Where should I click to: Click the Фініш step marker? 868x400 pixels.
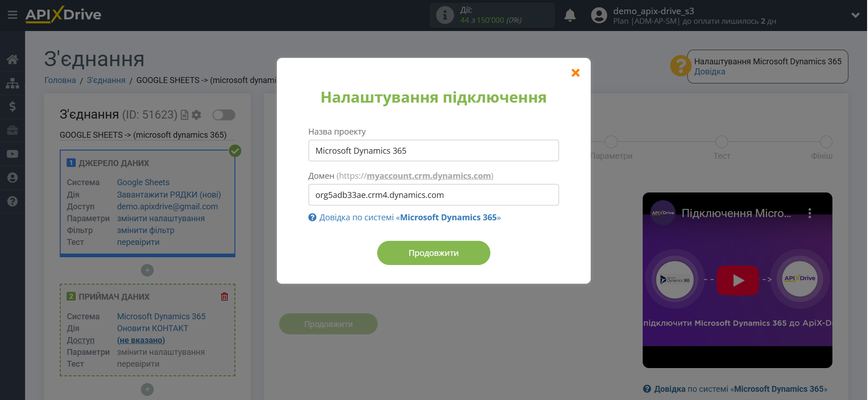click(826, 142)
